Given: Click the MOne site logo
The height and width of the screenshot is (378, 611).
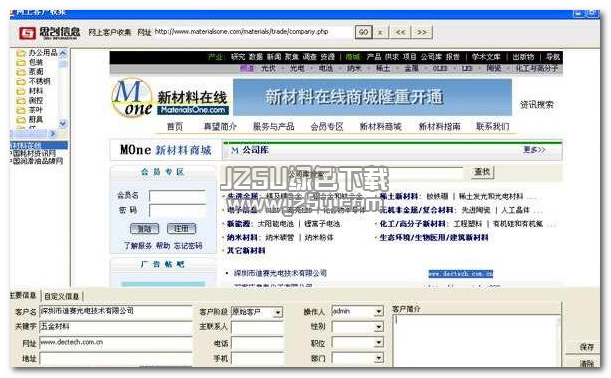Looking at the screenshot, I should pyautogui.click(x=132, y=98).
